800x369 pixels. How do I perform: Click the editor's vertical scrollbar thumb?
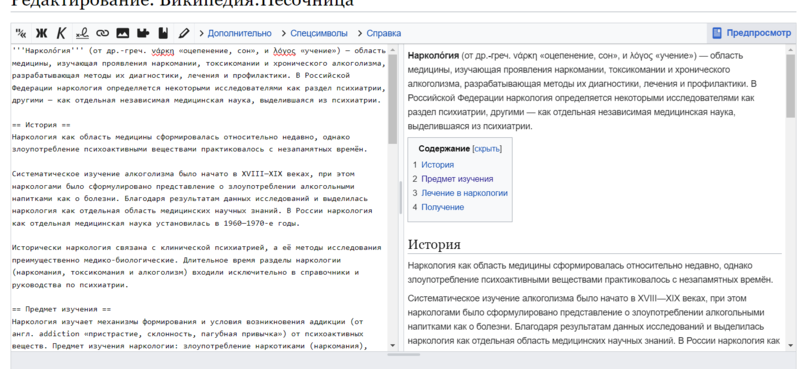tap(392, 99)
